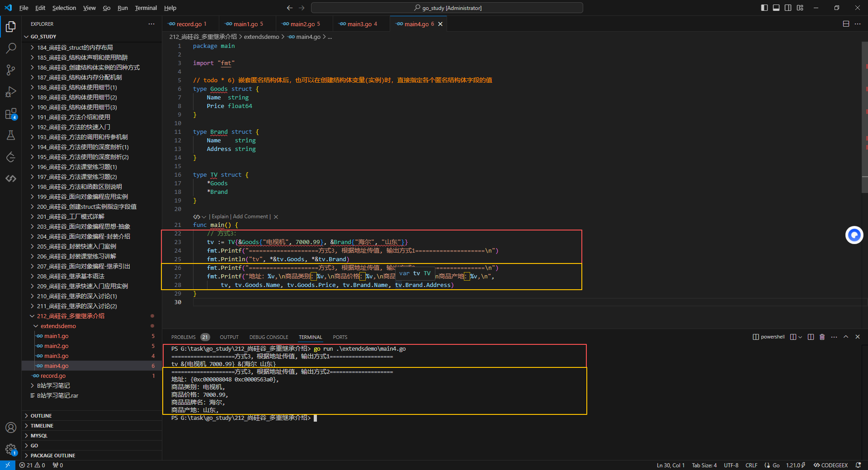The height and width of the screenshot is (470, 868).
Task: Open the CodeGeeX view in the activity bar
Action: (11, 179)
